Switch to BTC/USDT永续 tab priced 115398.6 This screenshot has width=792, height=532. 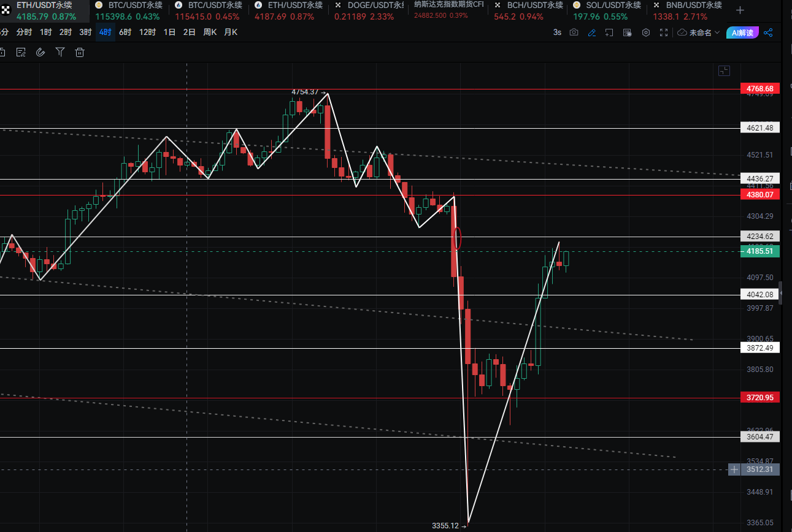[128, 11]
